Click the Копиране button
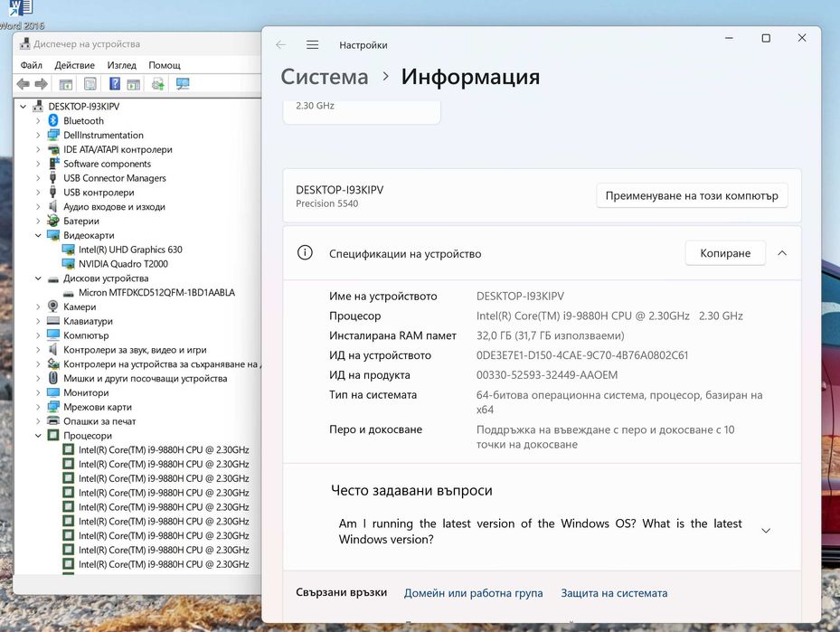The height and width of the screenshot is (632, 840). (x=725, y=253)
